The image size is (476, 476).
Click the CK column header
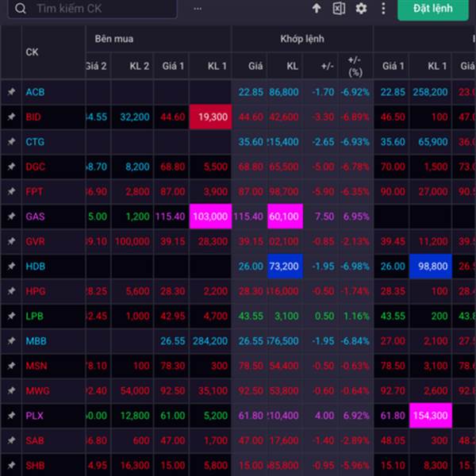(32, 52)
